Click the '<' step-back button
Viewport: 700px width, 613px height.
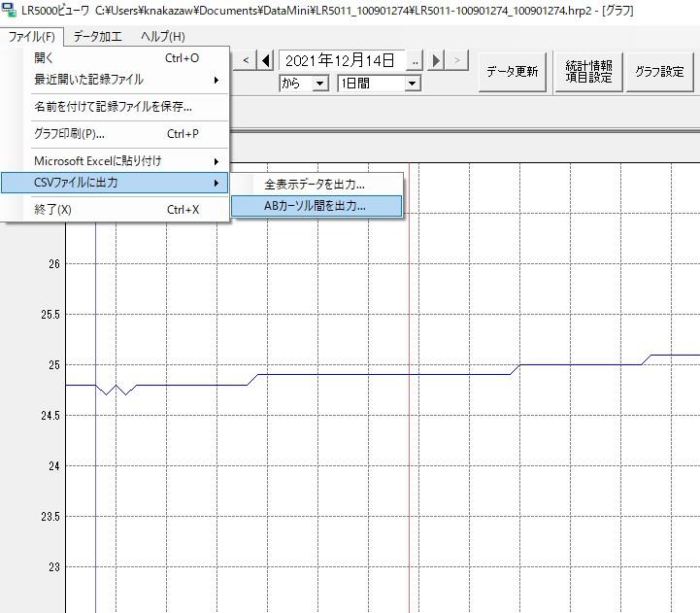(247, 61)
